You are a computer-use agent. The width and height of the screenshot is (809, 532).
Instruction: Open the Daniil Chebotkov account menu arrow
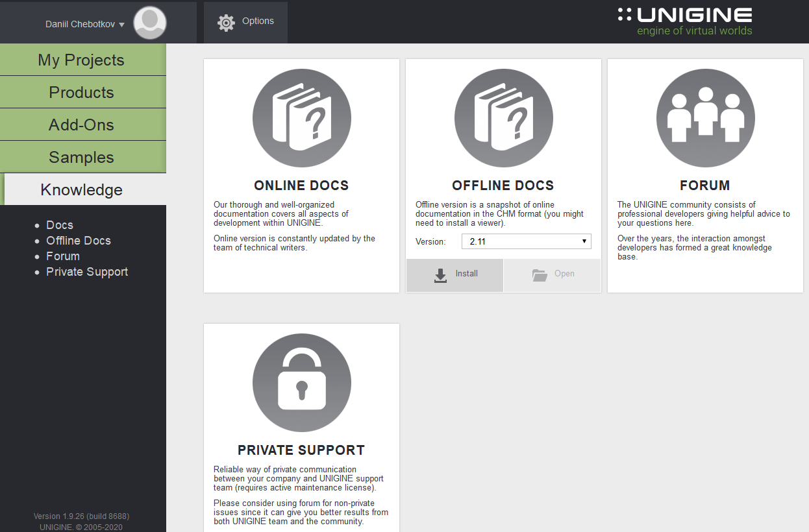click(121, 25)
